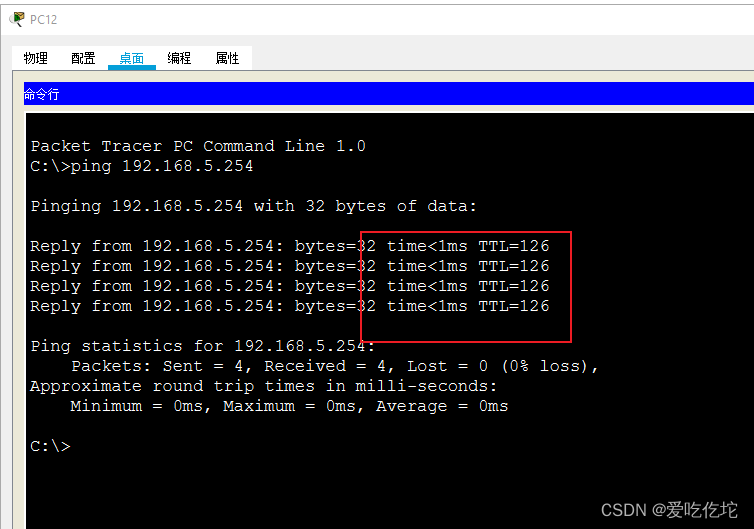Click the PC12 window title text
Viewport: 754px width, 529px height.
pyautogui.click(x=43, y=19)
